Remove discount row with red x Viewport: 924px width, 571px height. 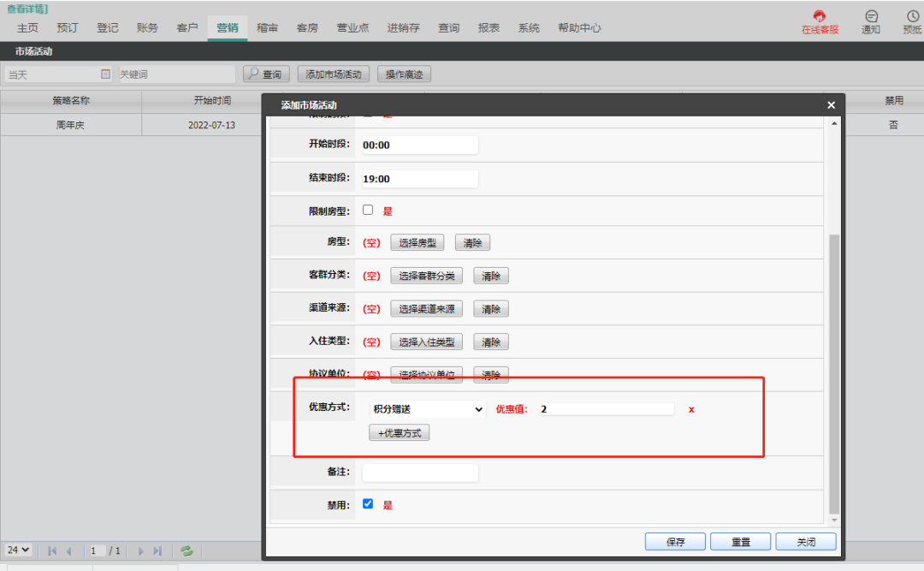(x=691, y=409)
